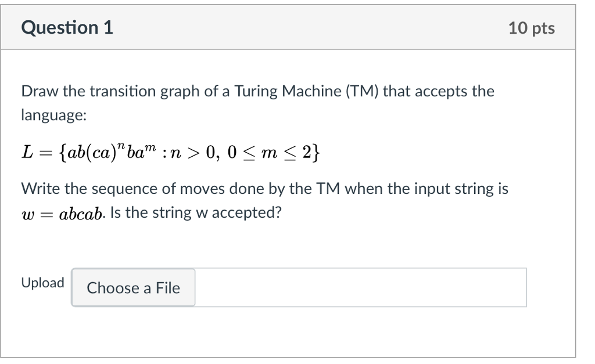Click the Choose a File button
The height and width of the screenshot is (364, 595).
click(132, 287)
